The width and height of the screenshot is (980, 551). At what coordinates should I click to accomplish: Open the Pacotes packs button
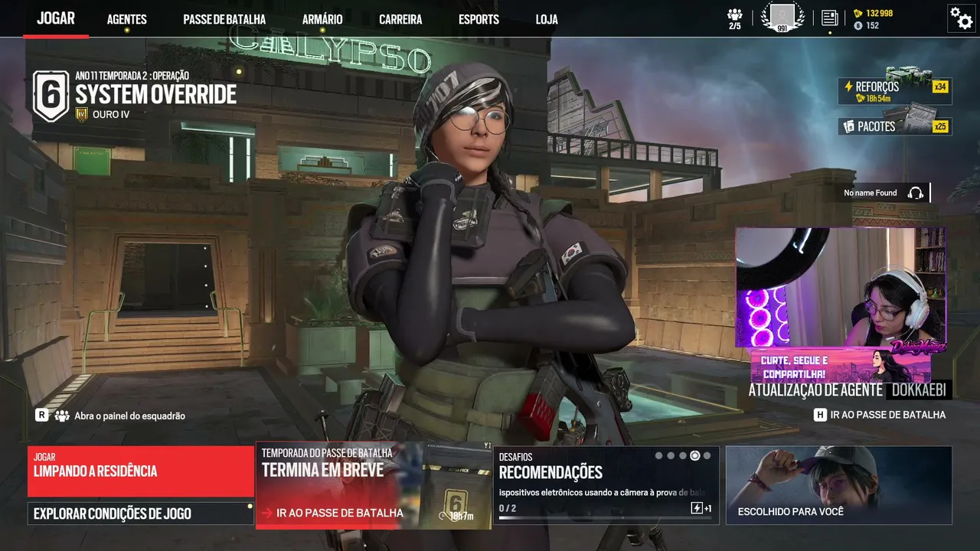(x=894, y=126)
